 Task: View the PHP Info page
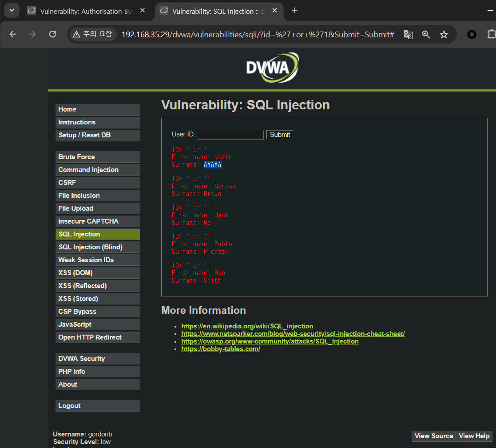click(x=98, y=372)
